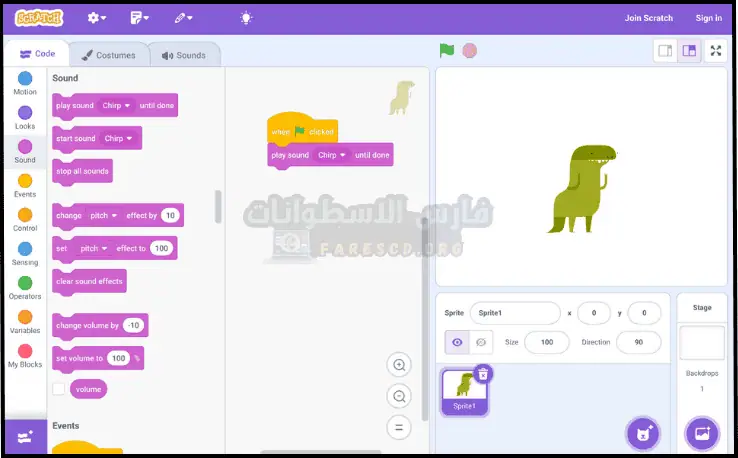Screen dimensions: 738x458
Task: Switch to the Sounds tab
Action: (x=184, y=55)
